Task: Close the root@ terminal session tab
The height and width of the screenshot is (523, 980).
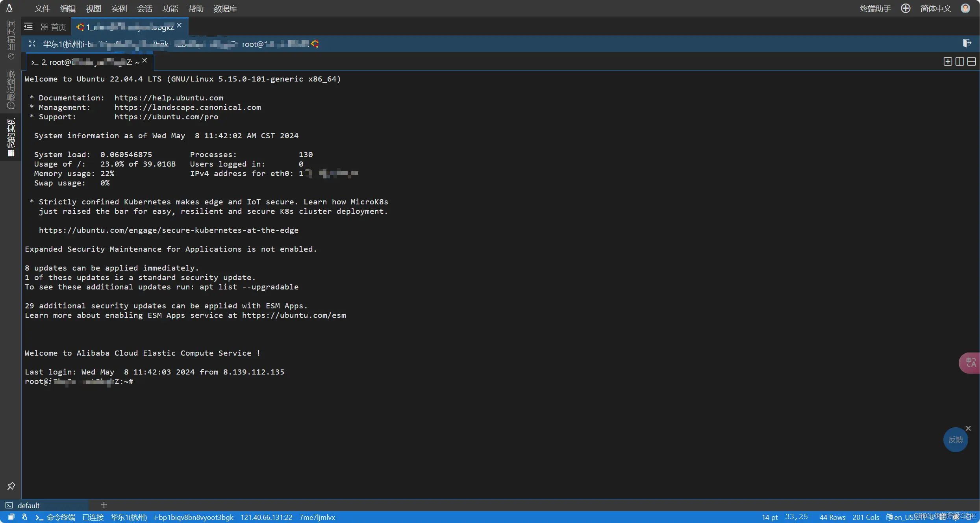Action: coord(144,60)
